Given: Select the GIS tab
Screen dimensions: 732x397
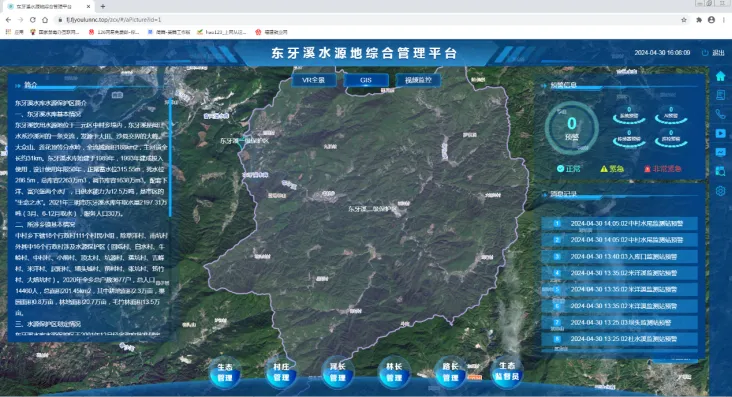Looking at the screenshot, I should coord(366,80).
